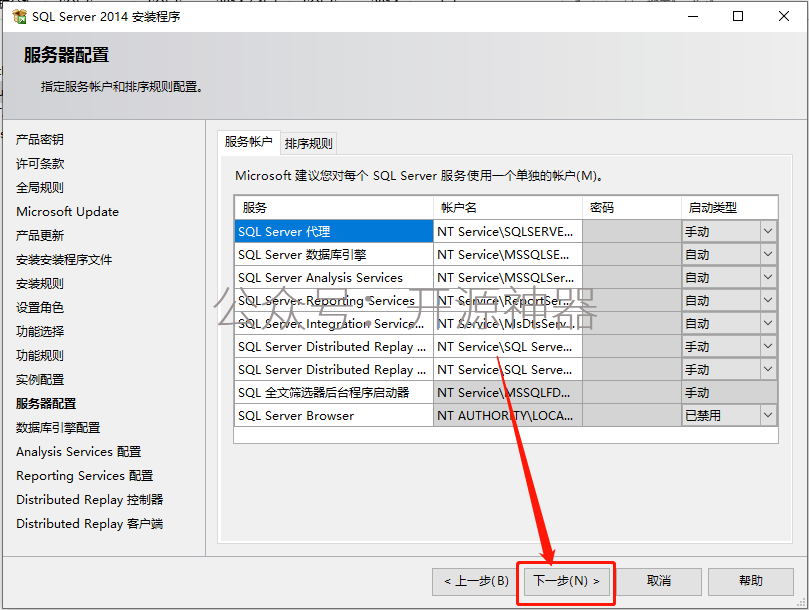Click the 取消 button

pyautogui.click(x=658, y=582)
